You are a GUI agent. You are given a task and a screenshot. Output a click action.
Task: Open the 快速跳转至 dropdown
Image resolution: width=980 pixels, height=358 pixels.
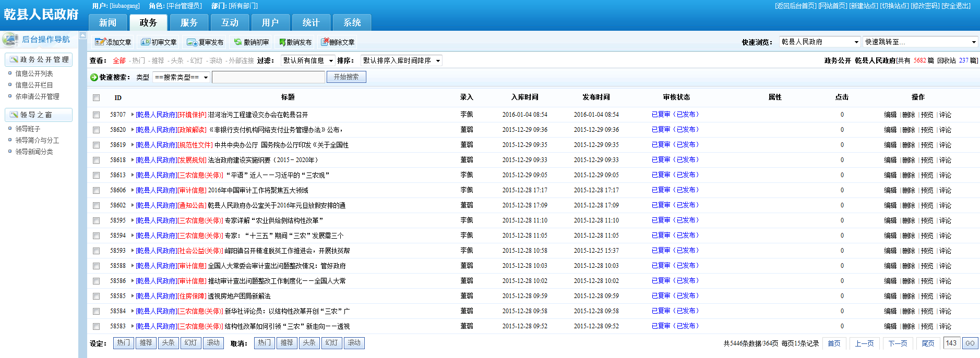920,42
